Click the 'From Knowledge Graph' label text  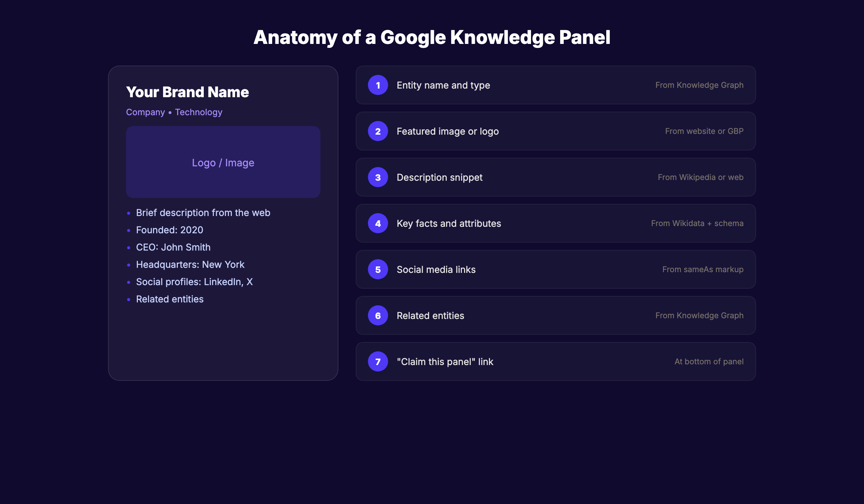coord(699,85)
